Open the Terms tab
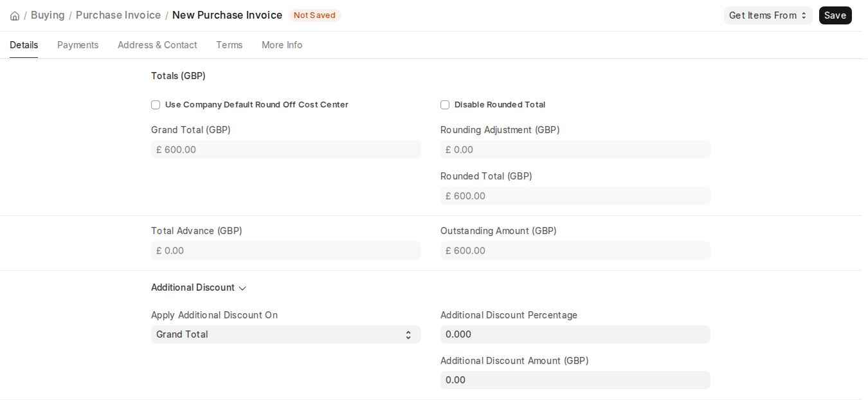 coord(230,45)
